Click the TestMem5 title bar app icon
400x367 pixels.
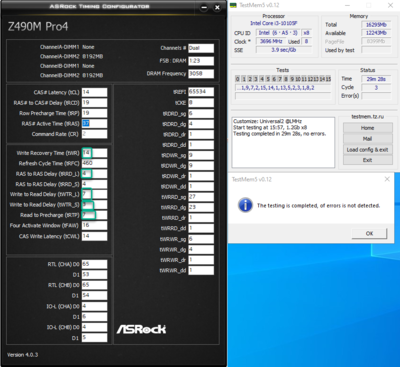point(234,5)
